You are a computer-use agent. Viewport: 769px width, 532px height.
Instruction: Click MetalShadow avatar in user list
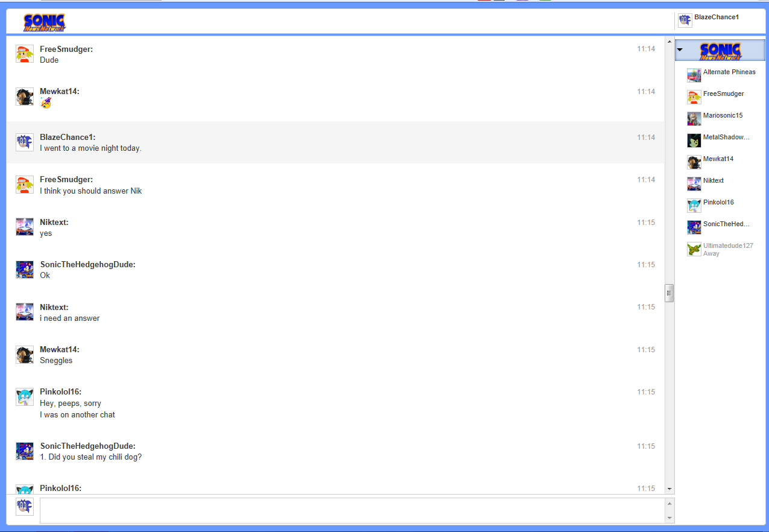coord(694,141)
